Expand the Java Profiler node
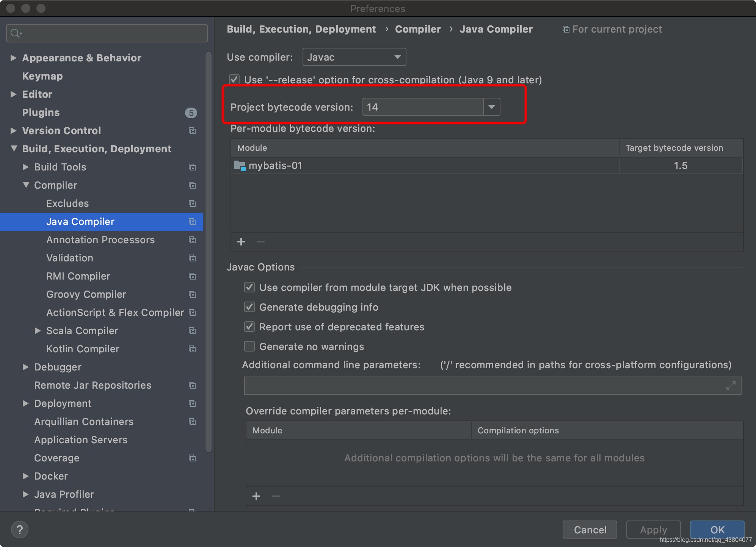Viewport: 756px width, 547px height. [25, 494]
